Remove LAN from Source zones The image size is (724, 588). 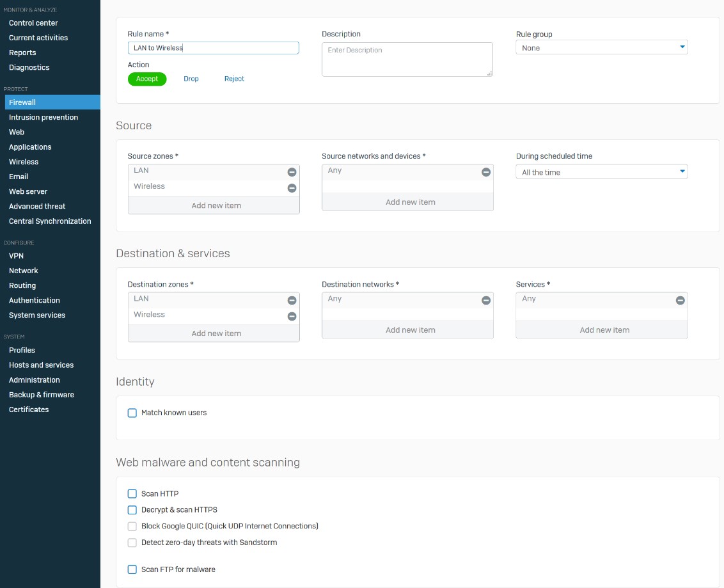[x=292, y=172]
